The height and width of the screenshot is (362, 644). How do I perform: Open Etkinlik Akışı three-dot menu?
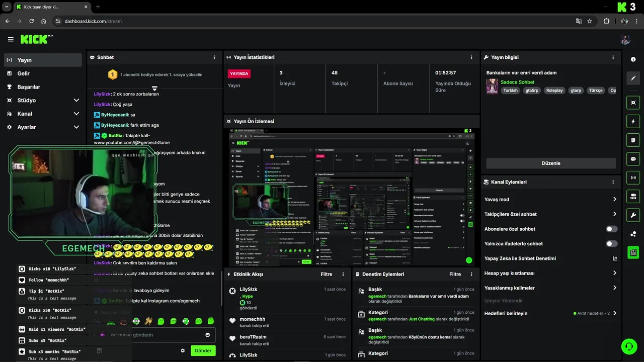pos(343,275)
